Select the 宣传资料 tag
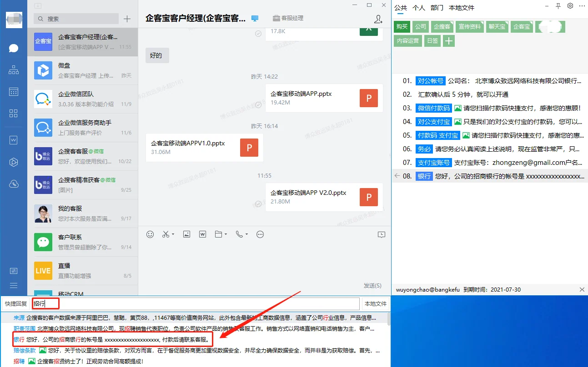The width and height of the screenshot is (588, 367). click(x=470, y=26)
